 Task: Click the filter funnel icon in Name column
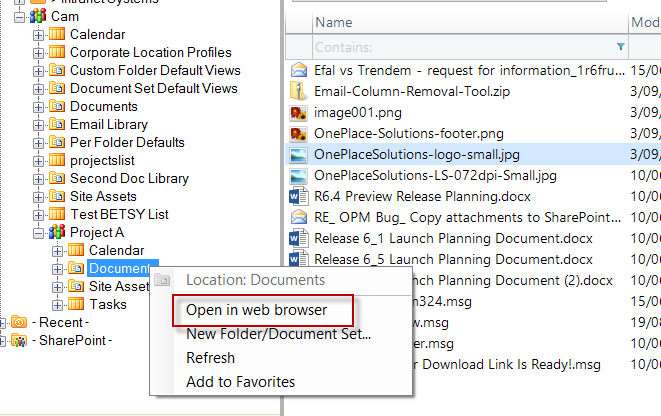click(x=621, y=46)
